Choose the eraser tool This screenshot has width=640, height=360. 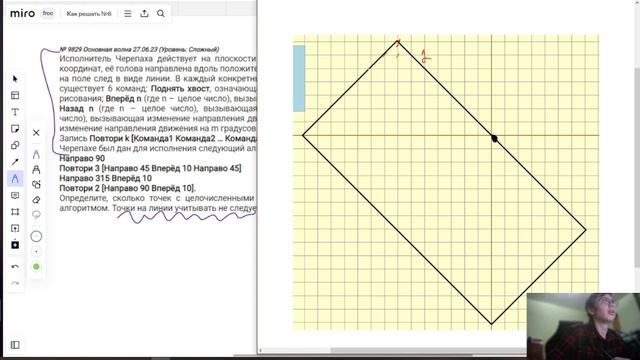[x=36, y=200]
